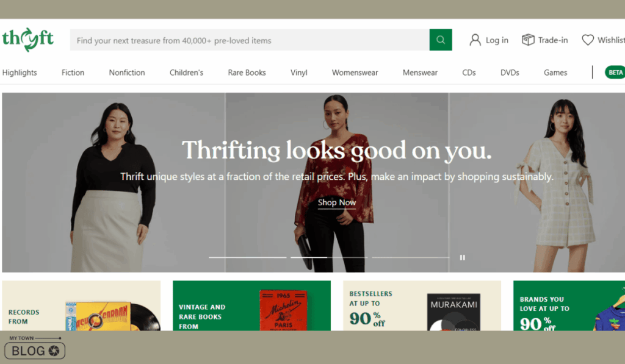The width and height of the screenshot is (625, 364).
Task: Browse the Games category
Action: coord(555,73)
